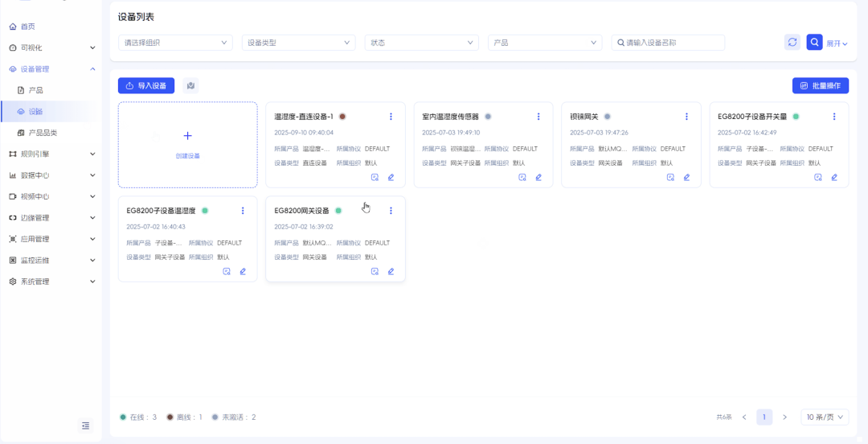This screenshot has height=444, width=868.
Task: Click the 创建设备 label
Action: (x=187, y=156)
